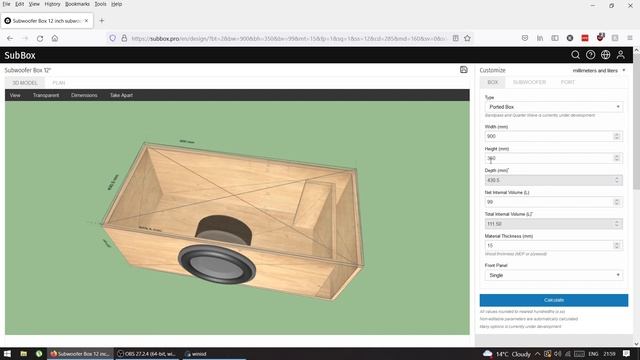The image size is (640, 360).
Task: Open the user account icon
Action: (620, 55)
